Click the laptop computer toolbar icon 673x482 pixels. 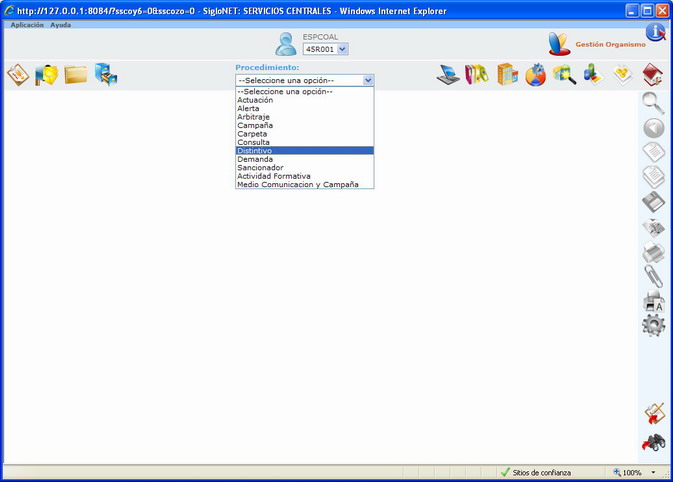(x=448, y=75)
